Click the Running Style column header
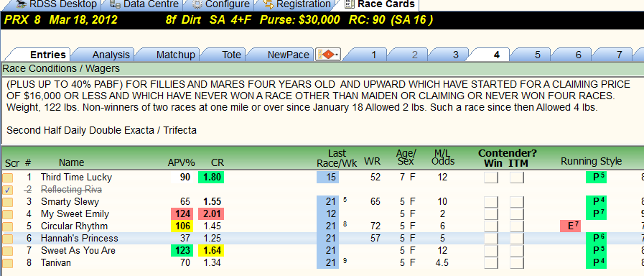644x276 pixels. (591, 161)
